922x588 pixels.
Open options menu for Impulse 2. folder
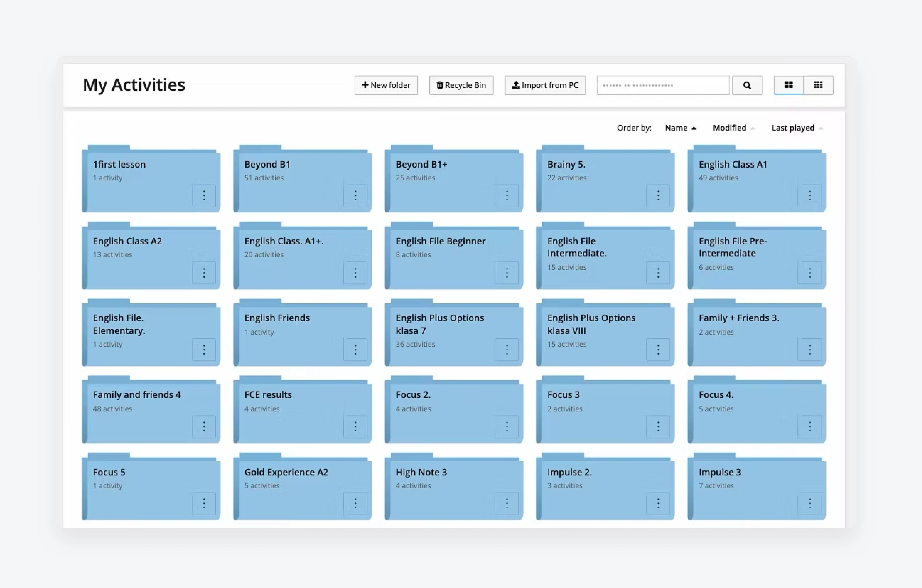pos(658,503)
